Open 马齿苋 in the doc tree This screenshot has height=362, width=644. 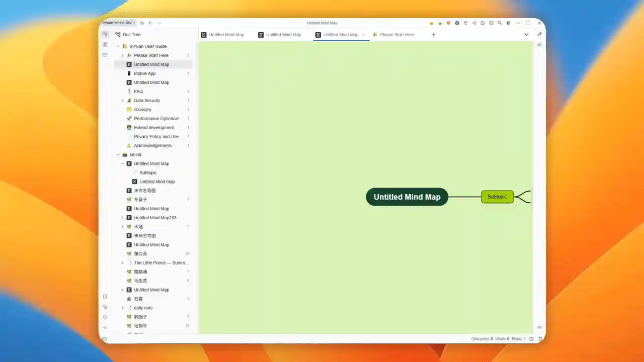coord(153,281)
